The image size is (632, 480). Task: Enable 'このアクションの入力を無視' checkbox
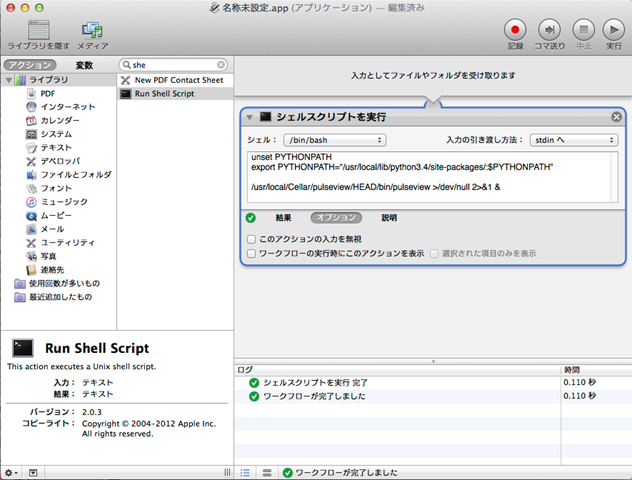pos(251,240)
